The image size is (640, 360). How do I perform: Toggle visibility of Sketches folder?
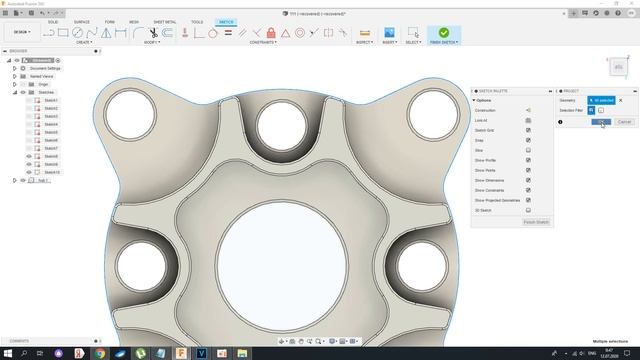23,92
